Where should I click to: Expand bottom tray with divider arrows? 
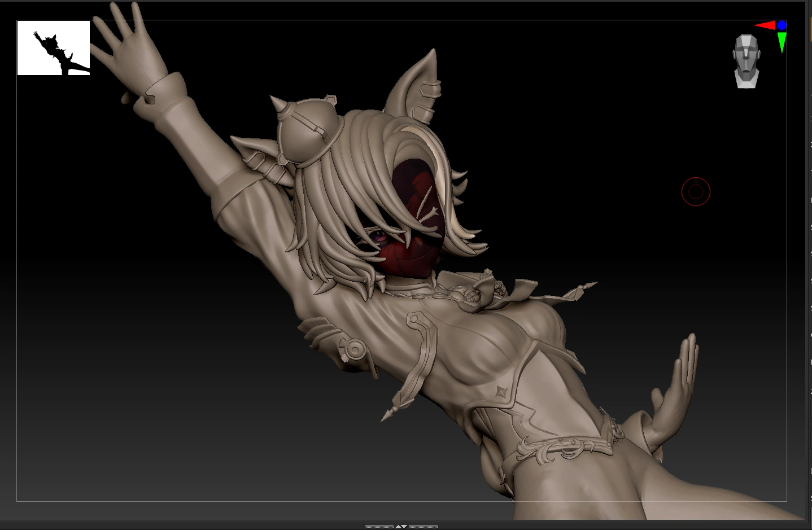click(x=401, y=526)
